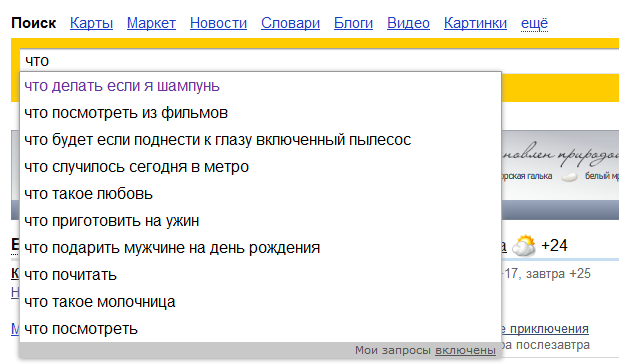This screenshot has height=364, width=619.
Task: Choose 'что приготовить на ужин' suggestion
Action: [x=261, y=221]
